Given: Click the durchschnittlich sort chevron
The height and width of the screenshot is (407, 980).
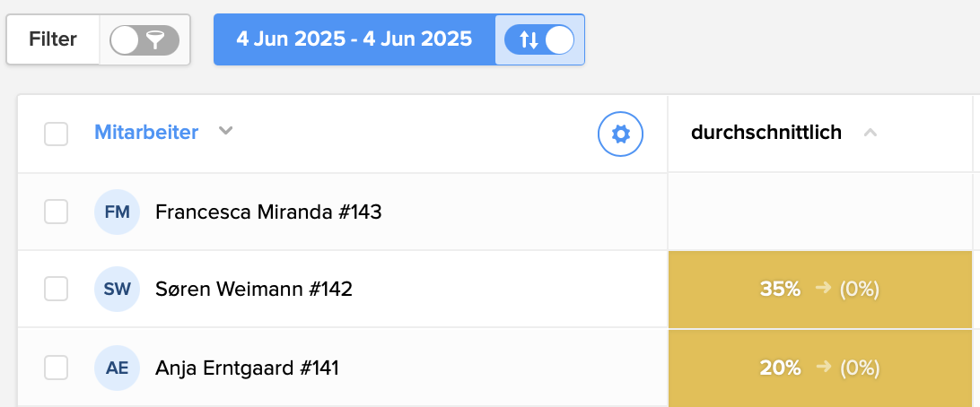Looking at the screenshot, I should click(869, 133).
